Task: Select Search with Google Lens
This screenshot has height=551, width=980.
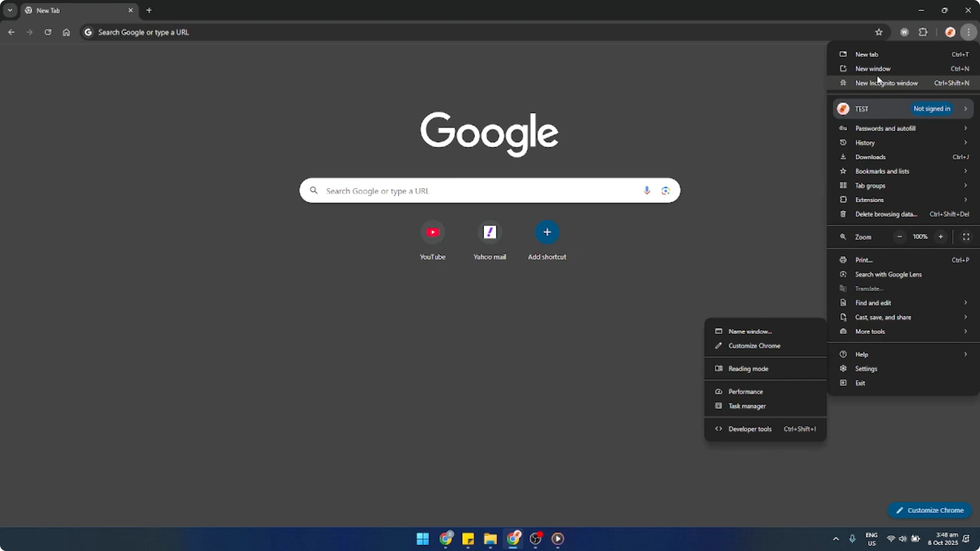Action: point(903,274)
